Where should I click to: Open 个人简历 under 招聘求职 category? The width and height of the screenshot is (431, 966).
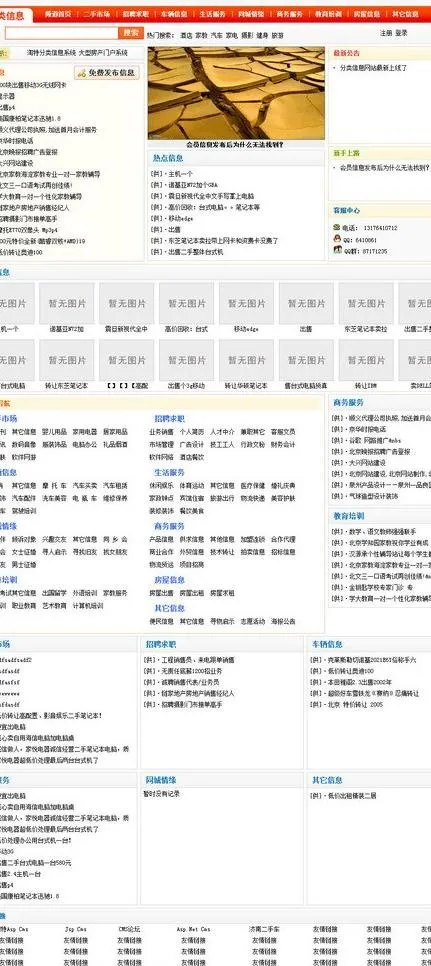[x=191, y=432]
